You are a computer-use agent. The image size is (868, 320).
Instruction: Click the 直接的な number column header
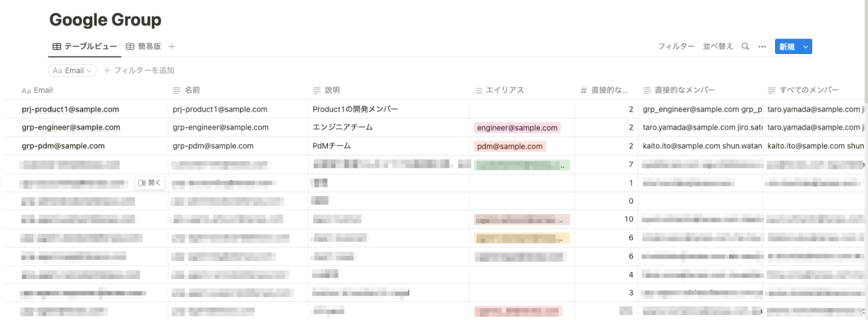click(606, 91)
